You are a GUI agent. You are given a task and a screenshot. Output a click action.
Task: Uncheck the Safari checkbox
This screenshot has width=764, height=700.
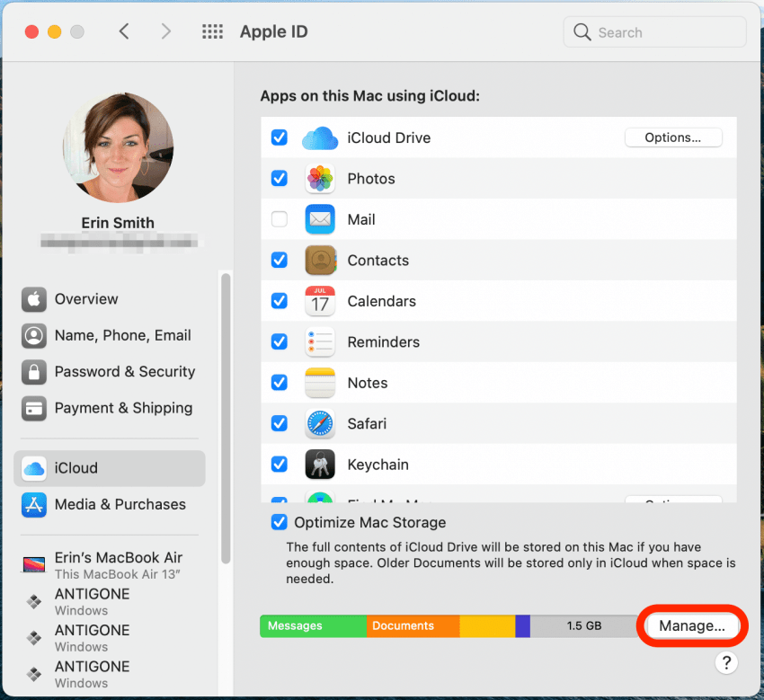click(280, 423)
